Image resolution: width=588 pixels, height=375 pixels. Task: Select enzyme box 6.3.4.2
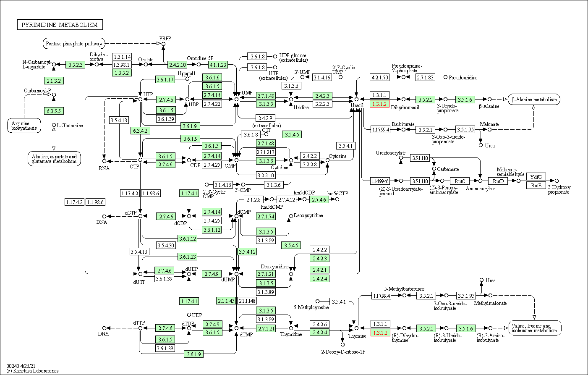point(140,131)
